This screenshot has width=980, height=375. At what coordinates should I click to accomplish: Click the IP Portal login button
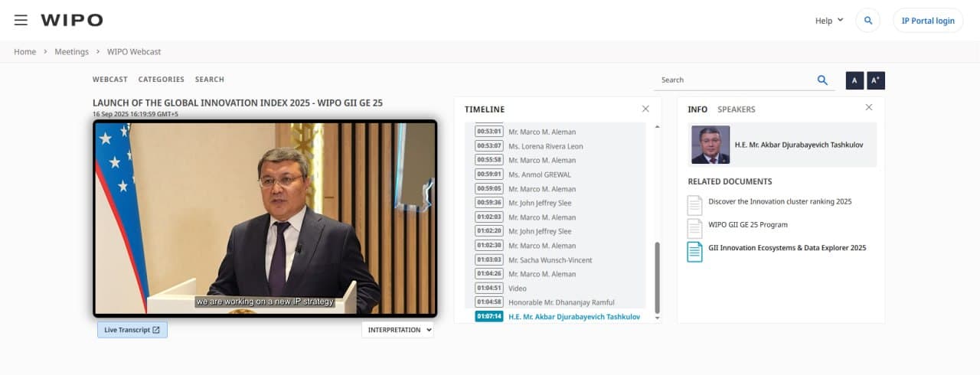[x=927, y=21]
